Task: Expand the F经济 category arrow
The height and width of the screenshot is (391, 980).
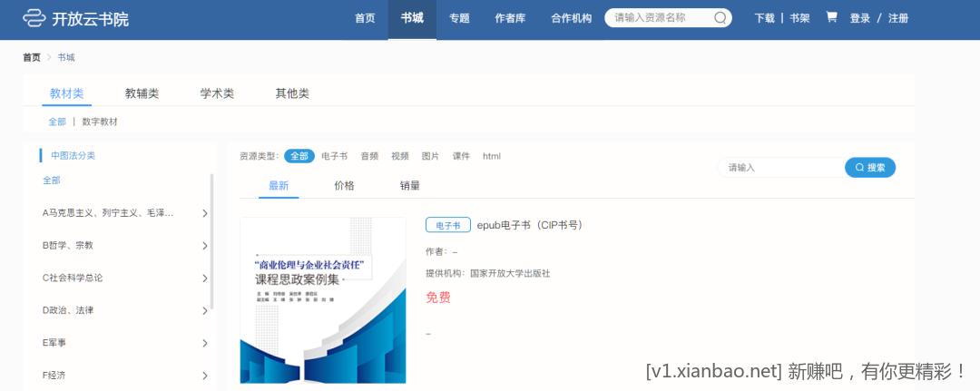Action: [x=204, y=376]
